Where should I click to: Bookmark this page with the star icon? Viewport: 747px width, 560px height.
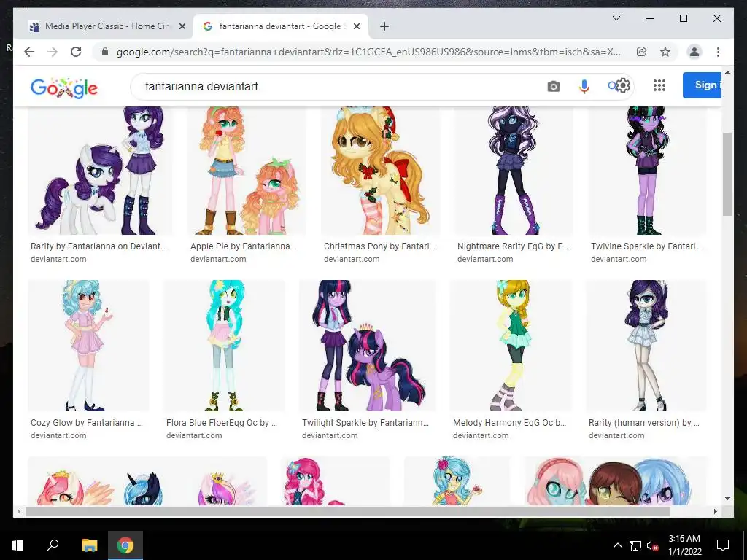coord(665,52)
